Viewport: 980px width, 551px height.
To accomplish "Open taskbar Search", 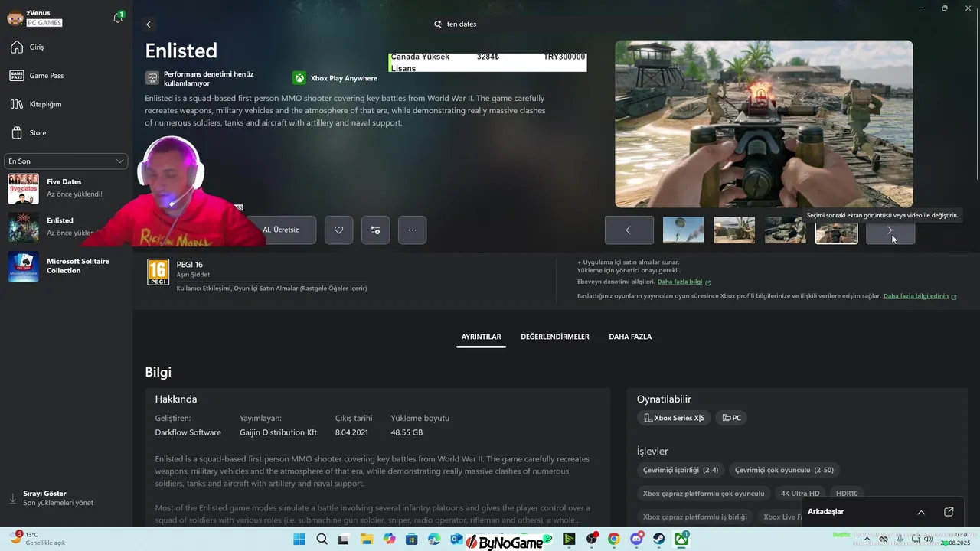I will [322, 540].
